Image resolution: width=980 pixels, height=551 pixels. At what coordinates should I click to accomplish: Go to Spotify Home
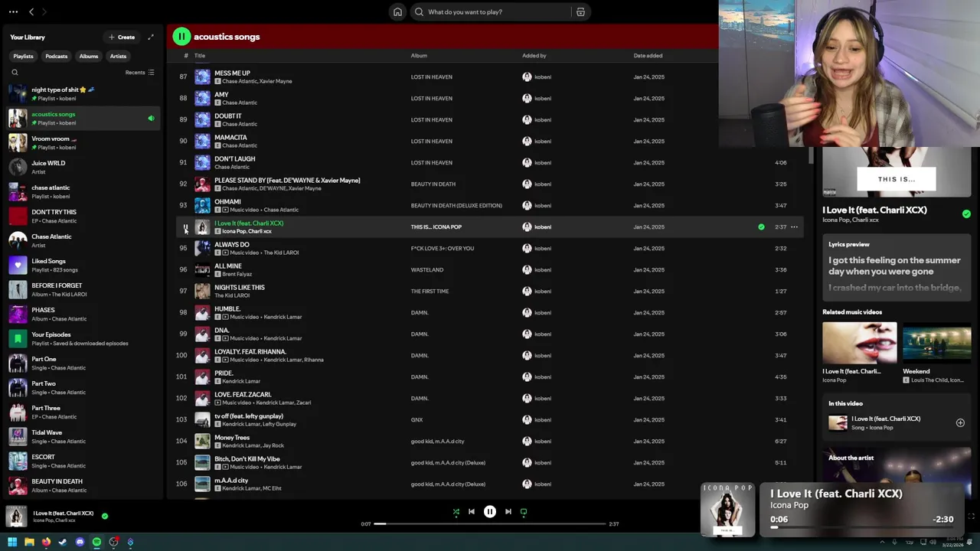397,11
